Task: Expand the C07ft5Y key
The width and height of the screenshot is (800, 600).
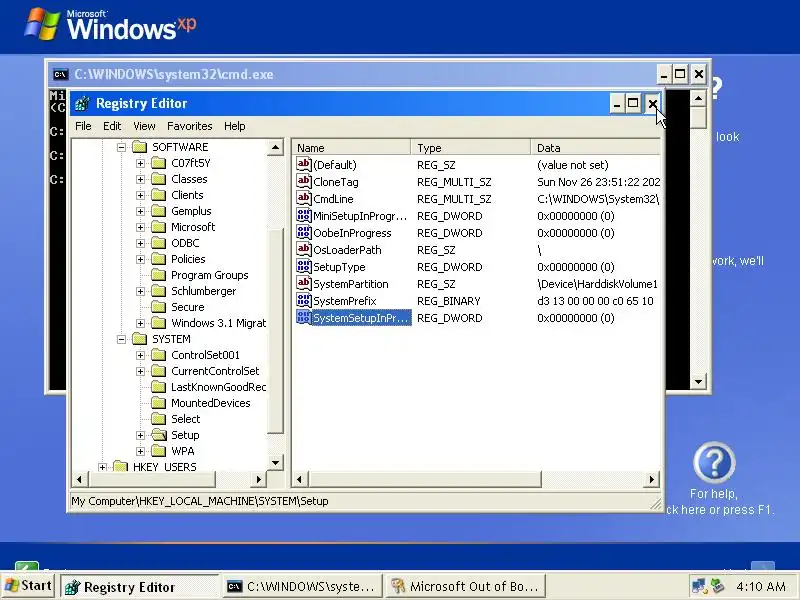Action: [140, 163]
